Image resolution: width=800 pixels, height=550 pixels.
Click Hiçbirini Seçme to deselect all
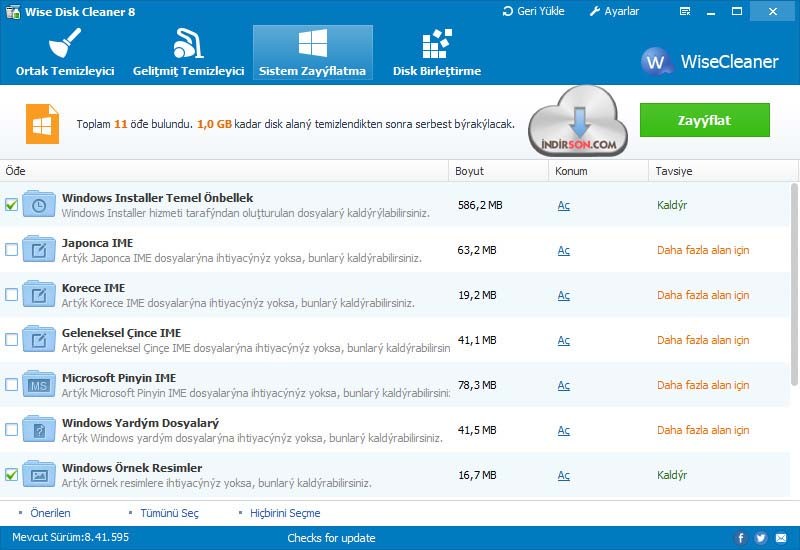(285, 513)
